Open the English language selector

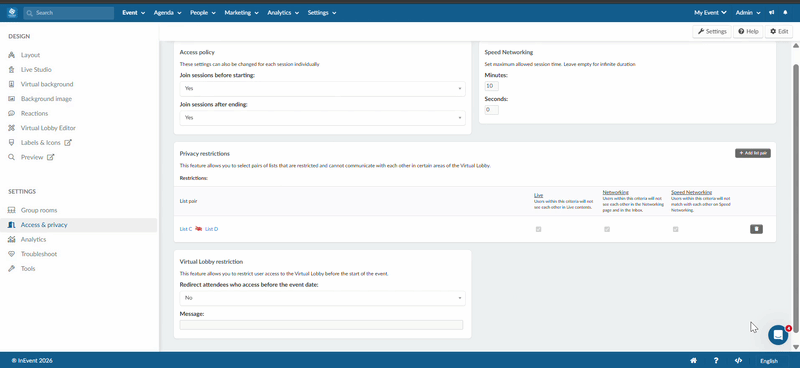[x=768, y=361]
